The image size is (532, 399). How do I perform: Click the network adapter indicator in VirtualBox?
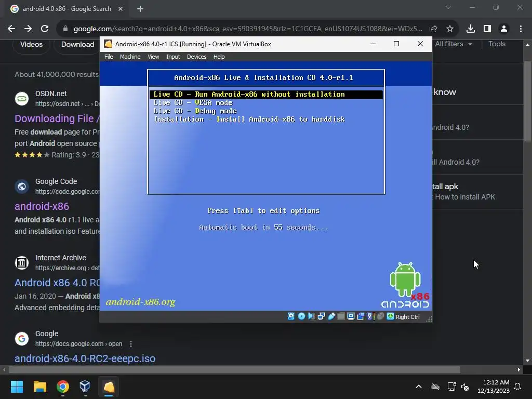[321, 316]
